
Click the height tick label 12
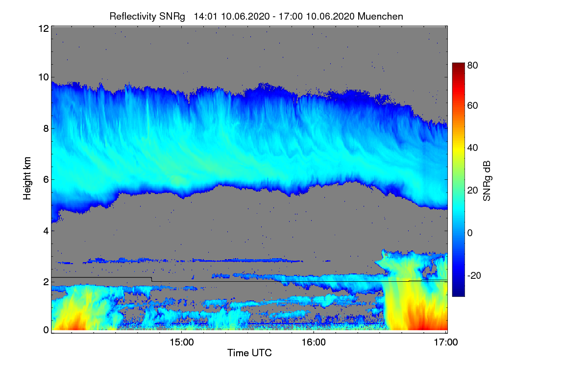click(43, 28)
